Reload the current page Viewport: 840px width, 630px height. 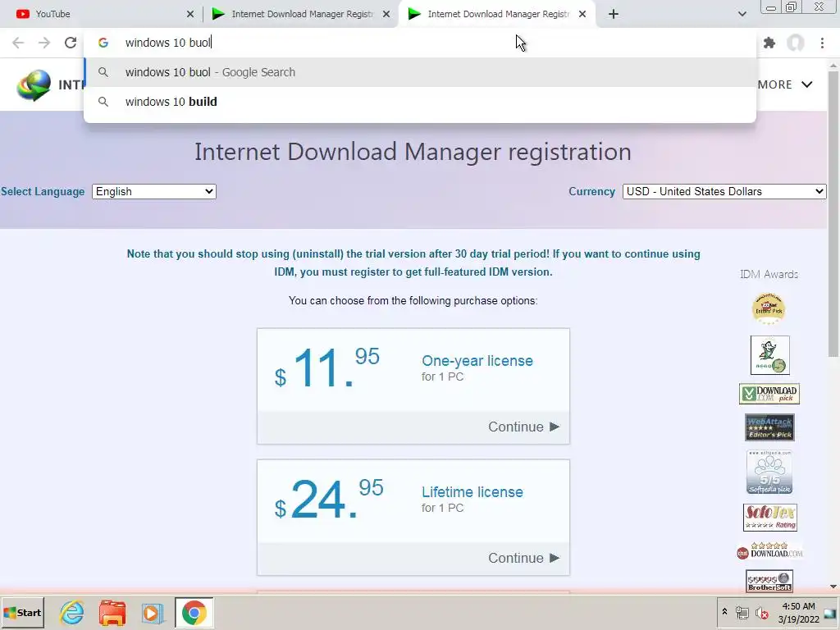tap(71, 43)
